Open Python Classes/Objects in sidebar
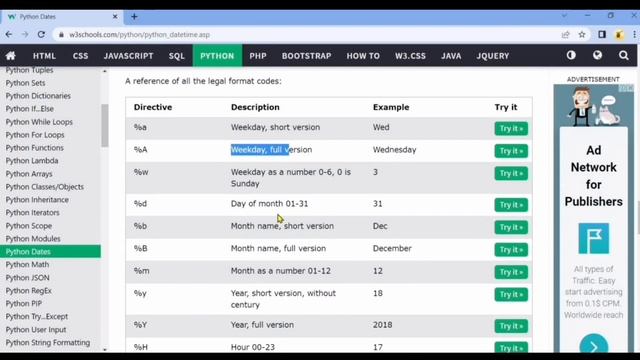This screenshot has width=640, height=360. pos(44,187)
